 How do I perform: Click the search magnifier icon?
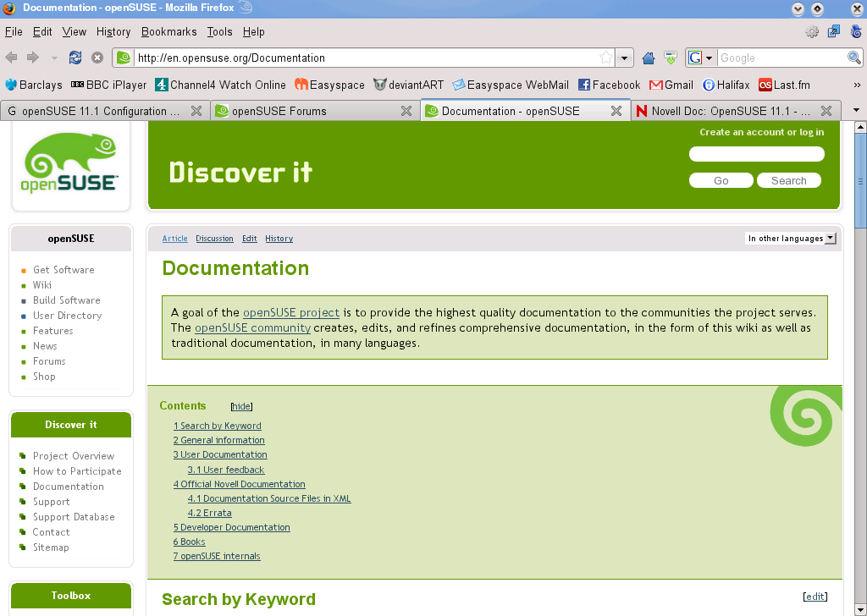click(853, 58)
